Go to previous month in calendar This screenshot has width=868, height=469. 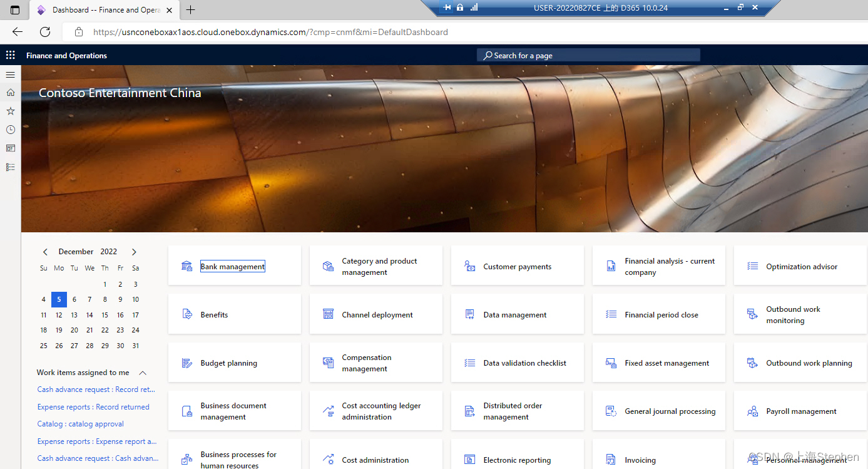tap(45, 252)
